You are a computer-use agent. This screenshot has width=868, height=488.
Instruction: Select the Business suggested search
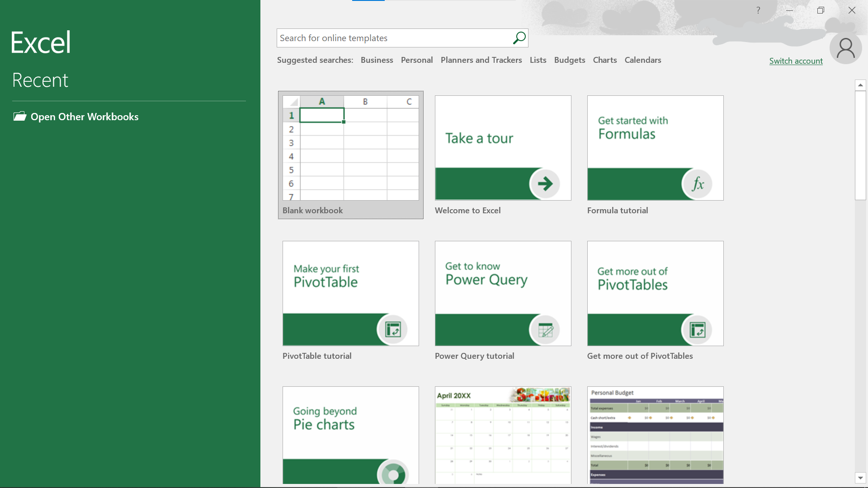pos(377,60)
